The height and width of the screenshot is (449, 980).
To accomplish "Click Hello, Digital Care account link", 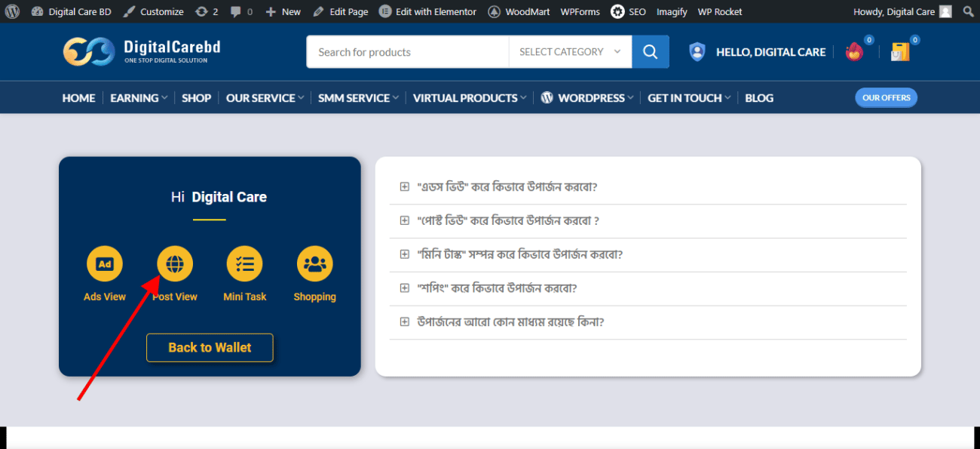I will (770, 52).
